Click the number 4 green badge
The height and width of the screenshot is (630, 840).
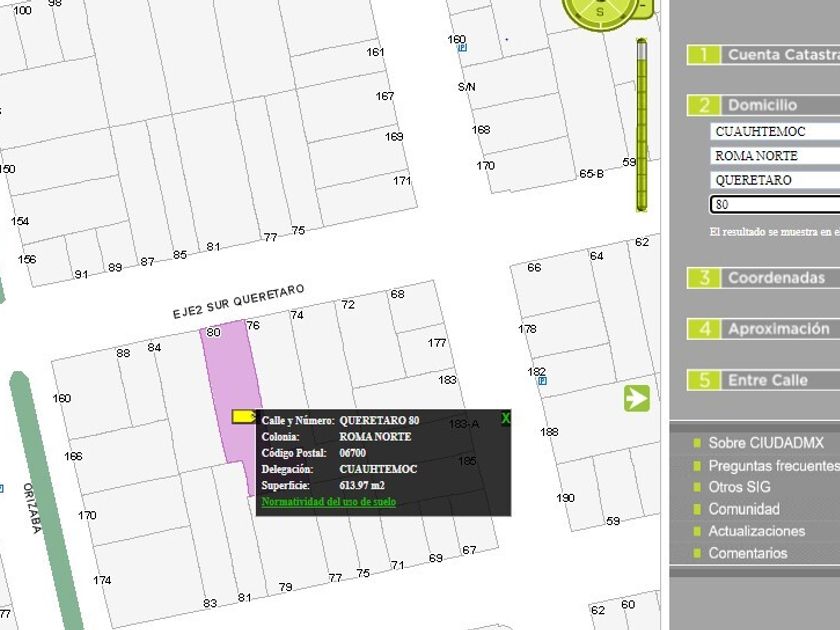(704, 329)
